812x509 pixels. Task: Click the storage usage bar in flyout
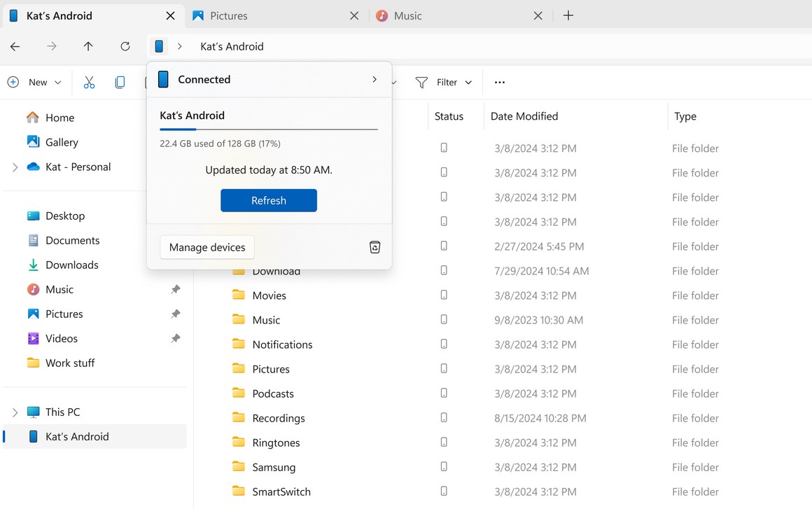click(269, 129)
